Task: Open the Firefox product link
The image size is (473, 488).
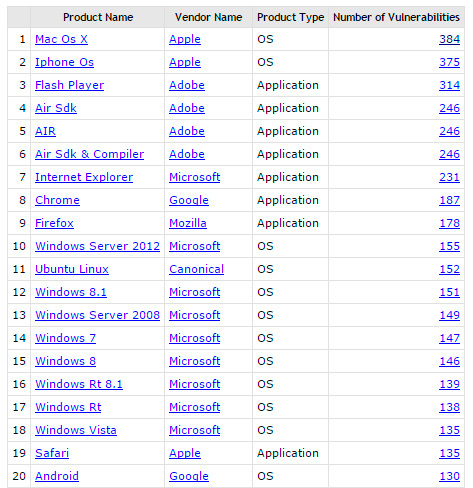Action: [x=54, y=223]
